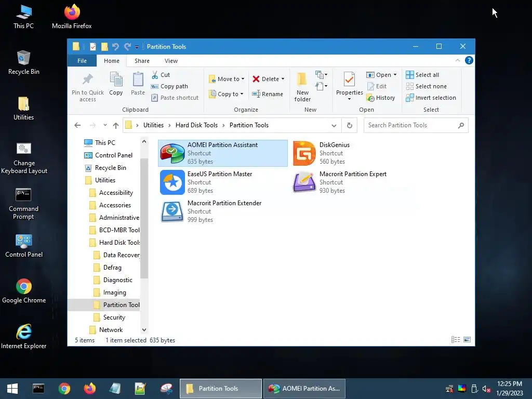Click the Copy ribbon button
This screenshot has width=532, height=399.
pyautogui.click(x=116, y=84)
